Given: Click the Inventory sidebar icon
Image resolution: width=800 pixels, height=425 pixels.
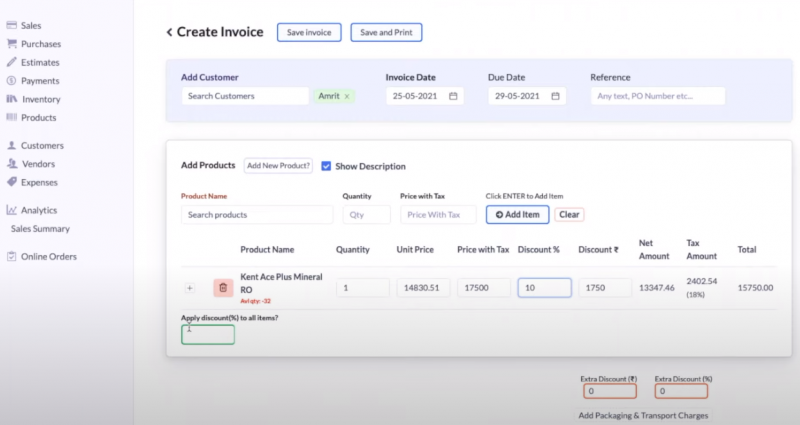Looking at the screenshot, I should (x=11, y=99).
